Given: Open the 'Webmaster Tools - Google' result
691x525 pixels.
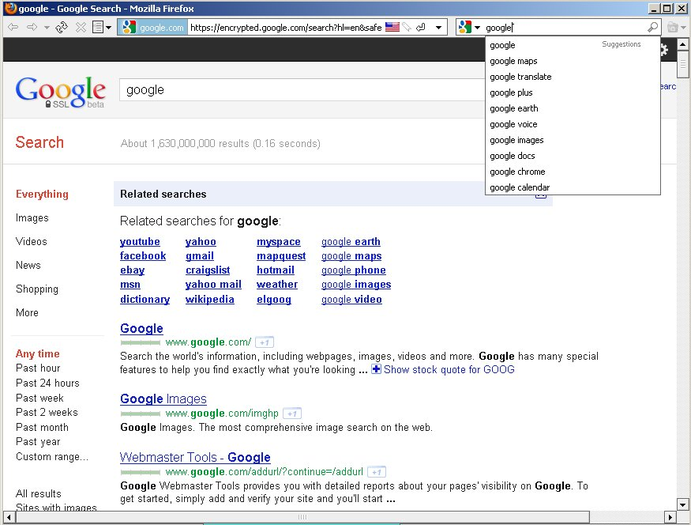Looking at the screenshot, I should coord(195,458).
